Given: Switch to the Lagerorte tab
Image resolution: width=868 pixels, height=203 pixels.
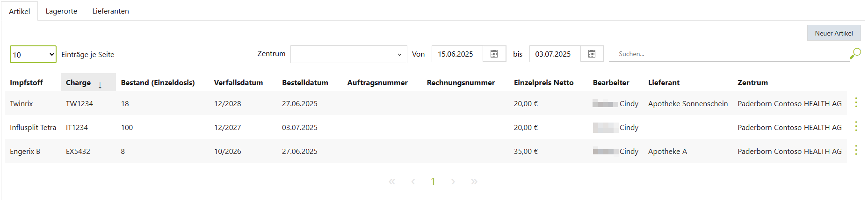Looking at the screenshot, I should click(x=61, y=11).
